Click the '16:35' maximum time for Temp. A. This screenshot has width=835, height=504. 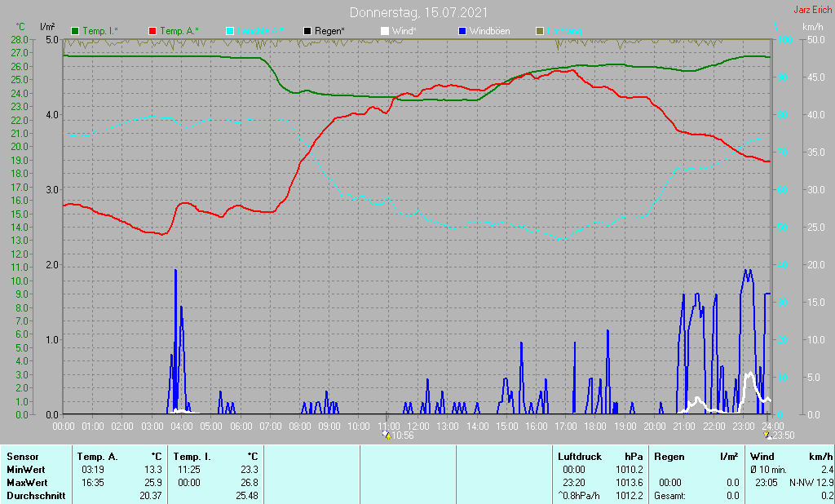point(93,483)
